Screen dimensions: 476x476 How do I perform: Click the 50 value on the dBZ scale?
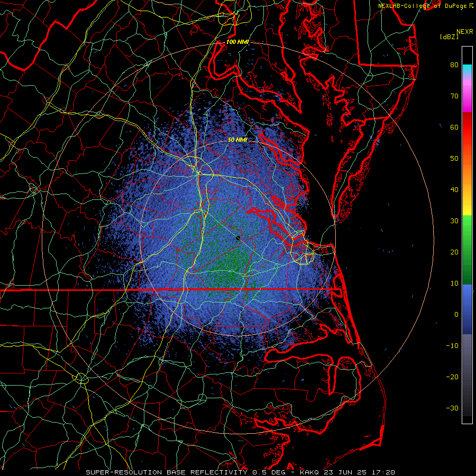click(x=454, y=159)
